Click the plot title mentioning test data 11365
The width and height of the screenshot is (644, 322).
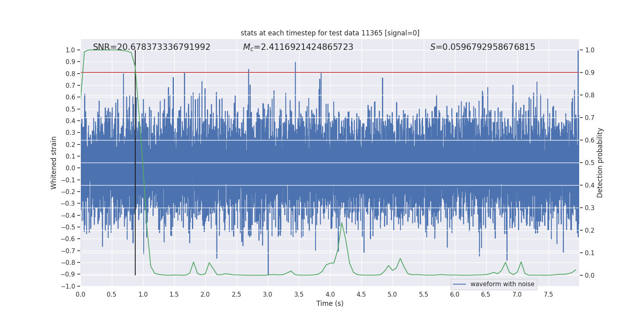[x=330, y=33]
